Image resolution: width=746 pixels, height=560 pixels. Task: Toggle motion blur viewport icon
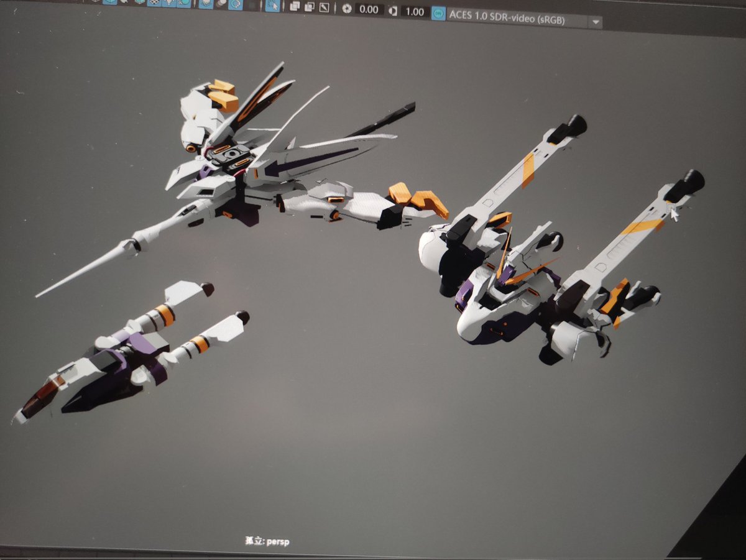point(221,3)
